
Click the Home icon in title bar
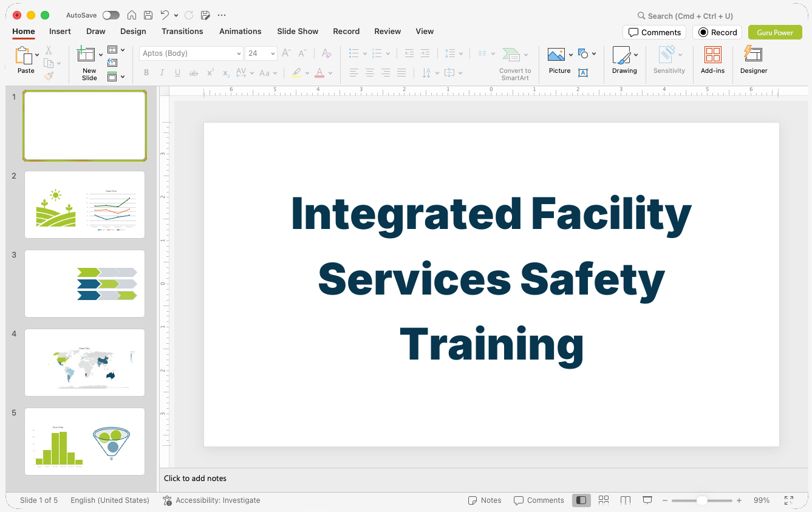132,15
